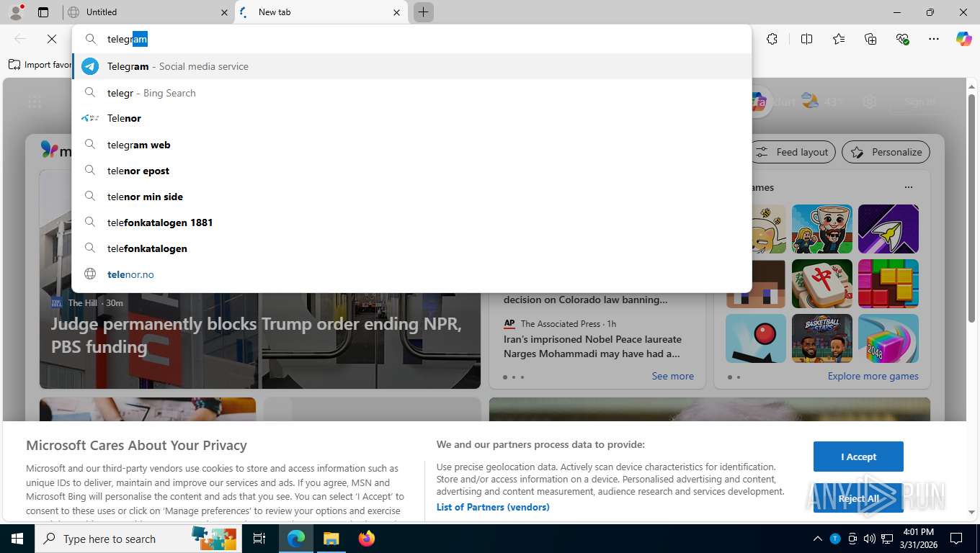The image size is (980, 553).
Task: Launch the Basketball Stars game thumbnail
Action: point(822,338)
